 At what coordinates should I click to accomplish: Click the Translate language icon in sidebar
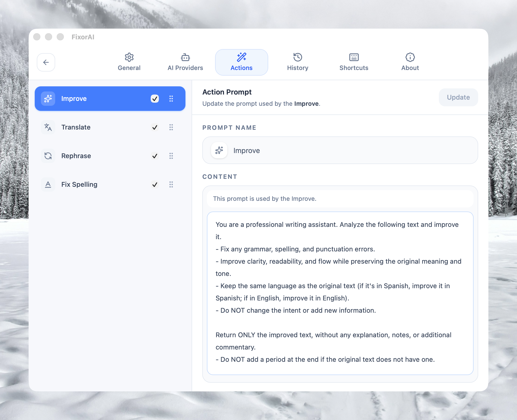48,127
